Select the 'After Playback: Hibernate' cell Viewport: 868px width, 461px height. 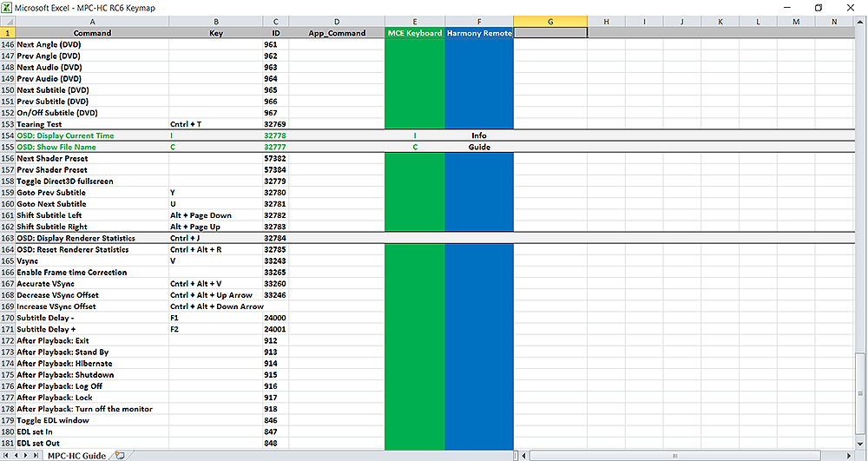tap(92, 364)
